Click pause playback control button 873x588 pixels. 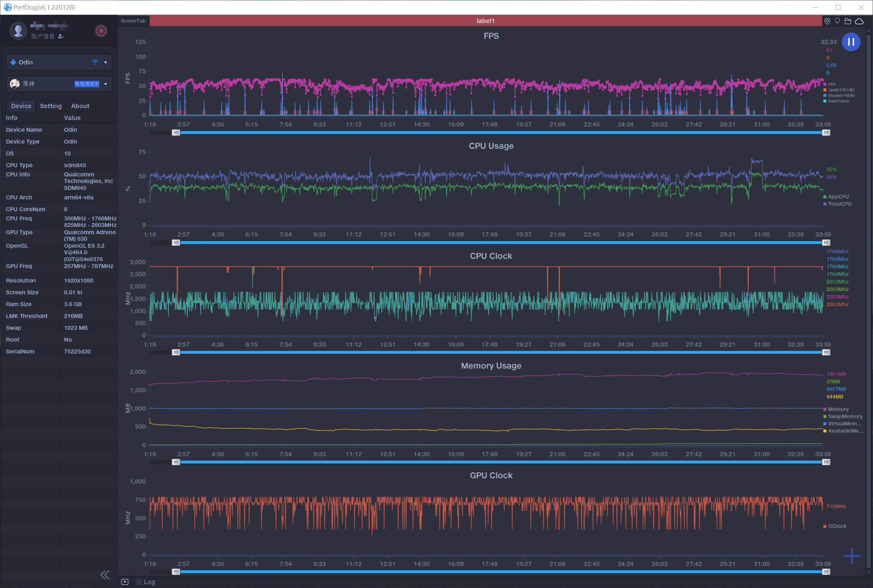pyautogui.click(x=851, y=43)
